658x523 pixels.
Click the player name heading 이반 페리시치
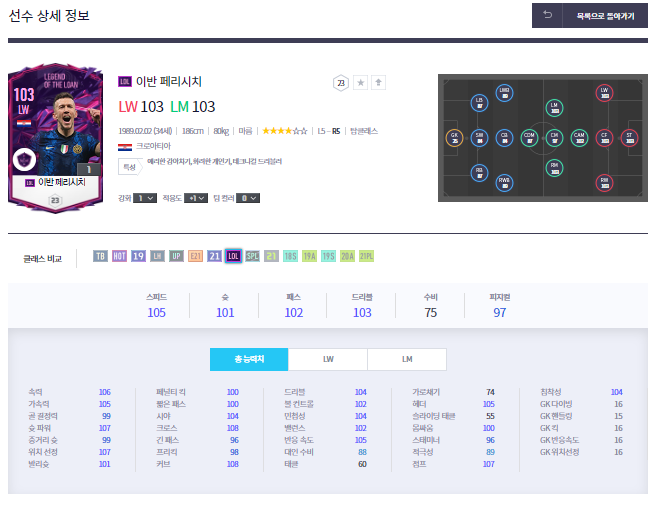pos(169,81)
